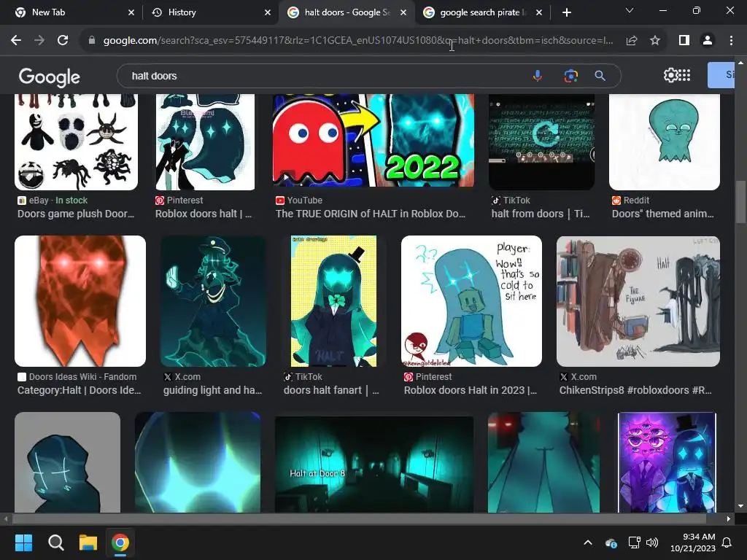Reload the current page
Screen dimensions: 747x560
pos(63,41)
